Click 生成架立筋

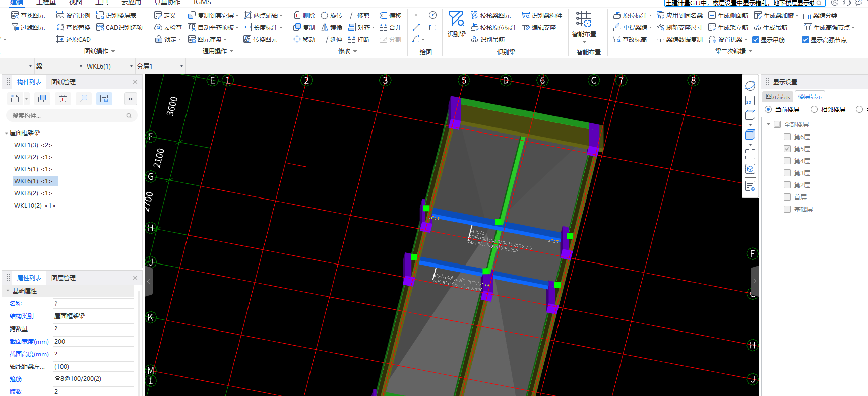tap(728, 27)
